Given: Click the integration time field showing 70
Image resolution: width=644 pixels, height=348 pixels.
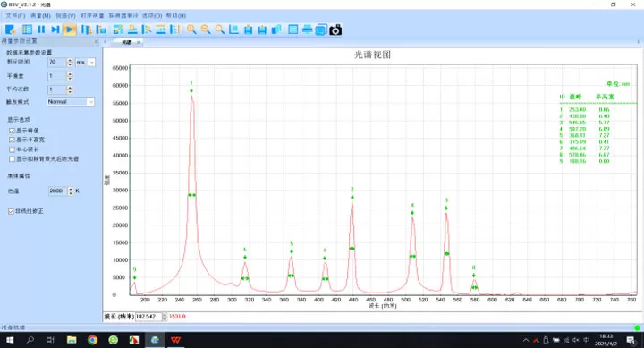Looking at the screenshot, I should pos(57,62).
